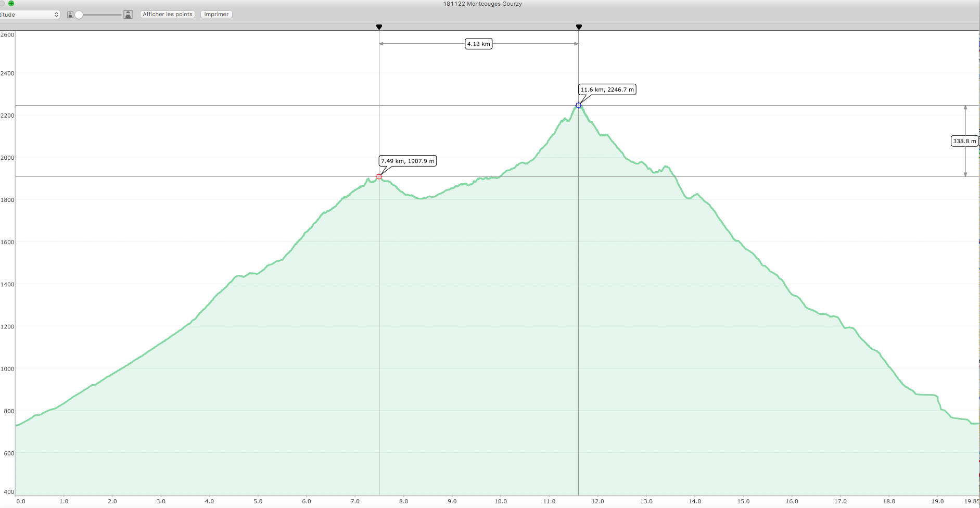Select the red square marker on the profile
980x508 pixels.
tap(379, 177)
